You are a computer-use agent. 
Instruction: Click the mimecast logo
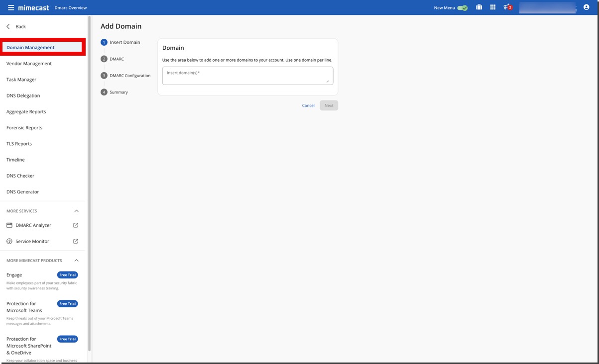pyautogui.click(x=33, y=7)
